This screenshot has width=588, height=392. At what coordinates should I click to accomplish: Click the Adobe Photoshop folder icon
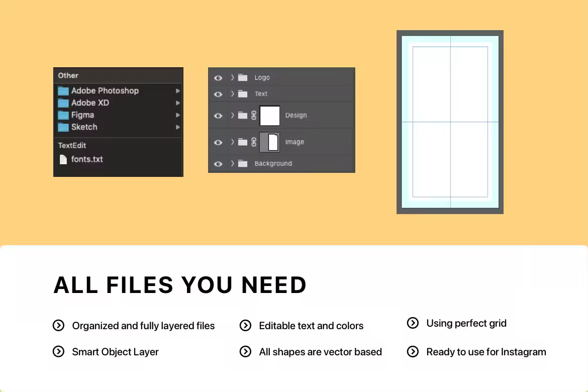tap(63, 91)
